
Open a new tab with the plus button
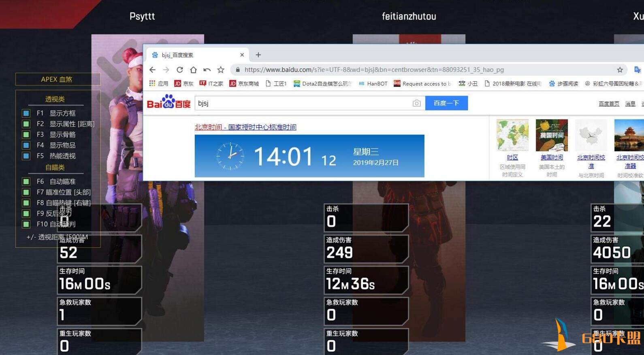258,55
